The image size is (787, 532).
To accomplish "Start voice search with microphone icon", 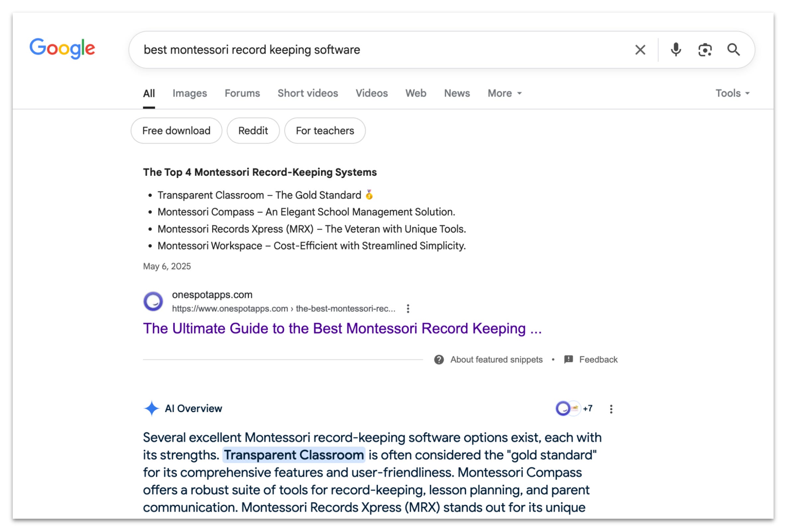I will pos(675,50).
